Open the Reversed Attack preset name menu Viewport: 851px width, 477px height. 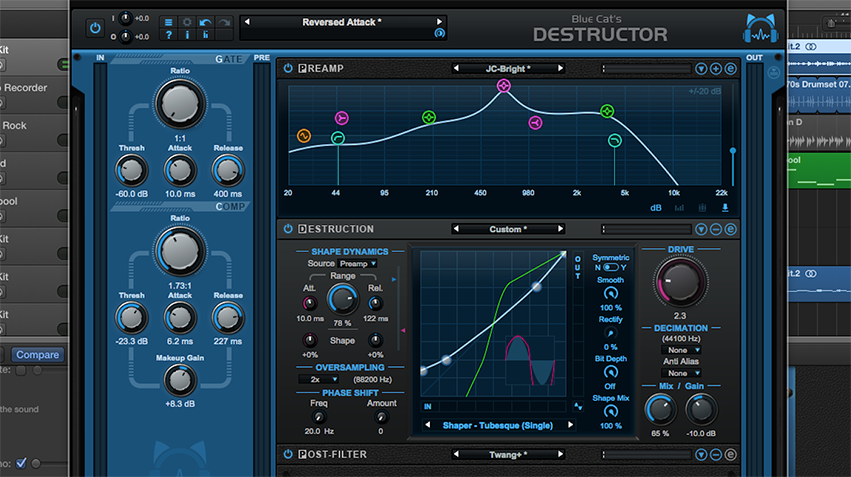[x=342, y=22]
